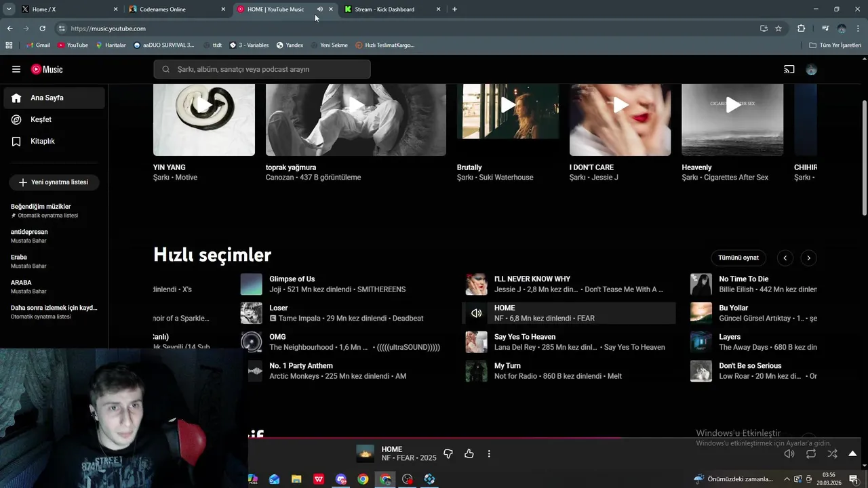Screen dimensions: 868x488
Task: Click the player volume icon
Action: click(789, 453)
